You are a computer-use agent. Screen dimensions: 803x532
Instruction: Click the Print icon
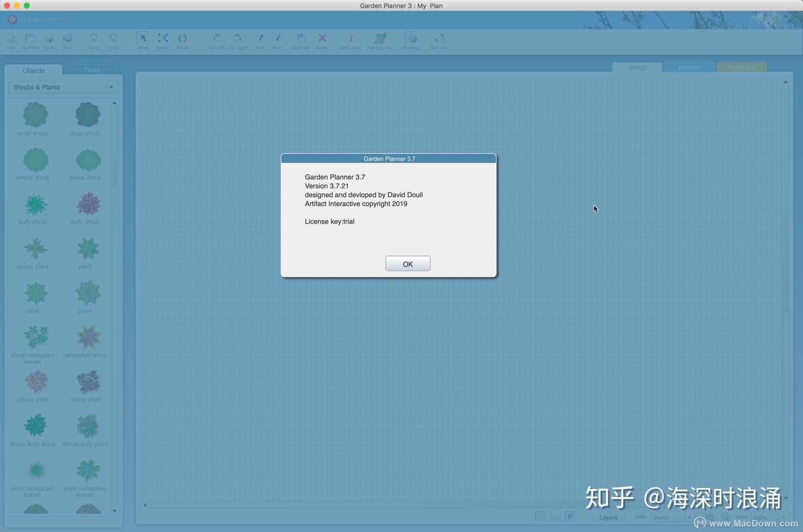(x=68, y=39)
